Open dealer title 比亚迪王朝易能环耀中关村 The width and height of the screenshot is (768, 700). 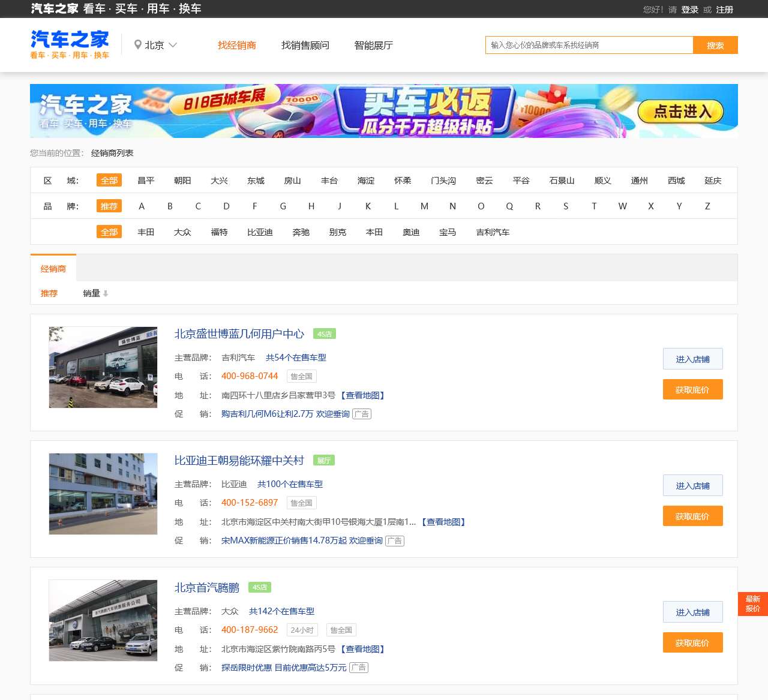(239, 461)
